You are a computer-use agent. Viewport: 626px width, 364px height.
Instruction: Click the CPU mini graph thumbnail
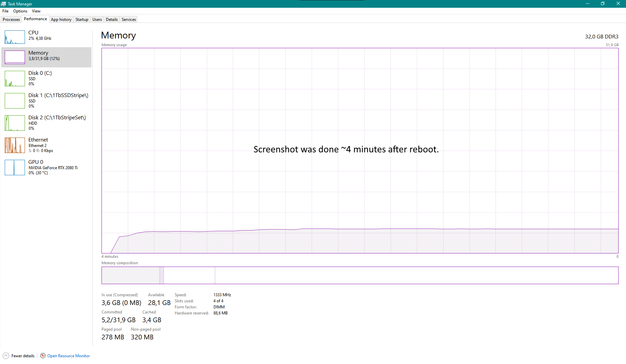15,37
